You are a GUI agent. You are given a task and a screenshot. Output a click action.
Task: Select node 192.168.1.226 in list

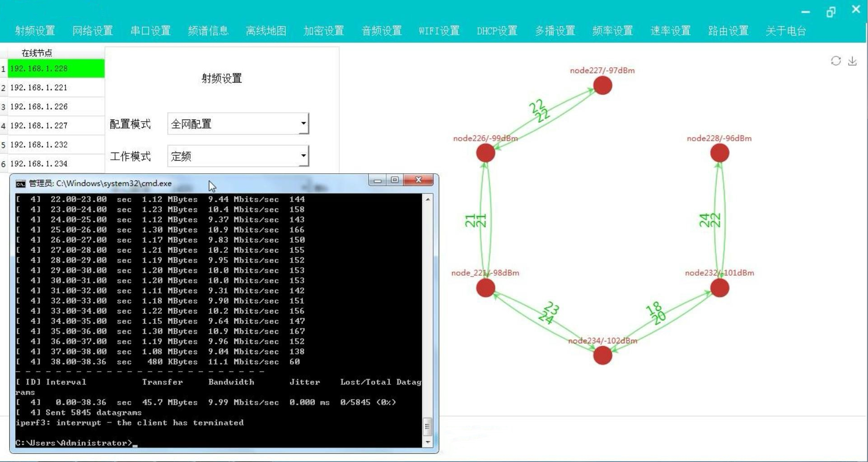(x=56, y=106)
